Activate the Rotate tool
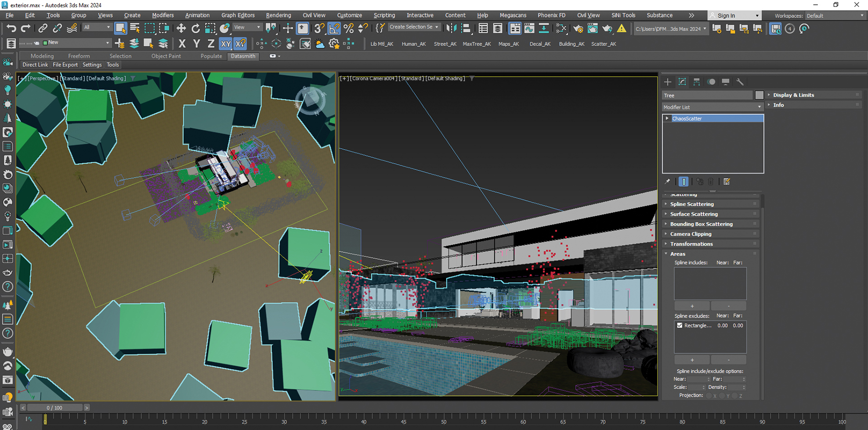 point(195,28)
